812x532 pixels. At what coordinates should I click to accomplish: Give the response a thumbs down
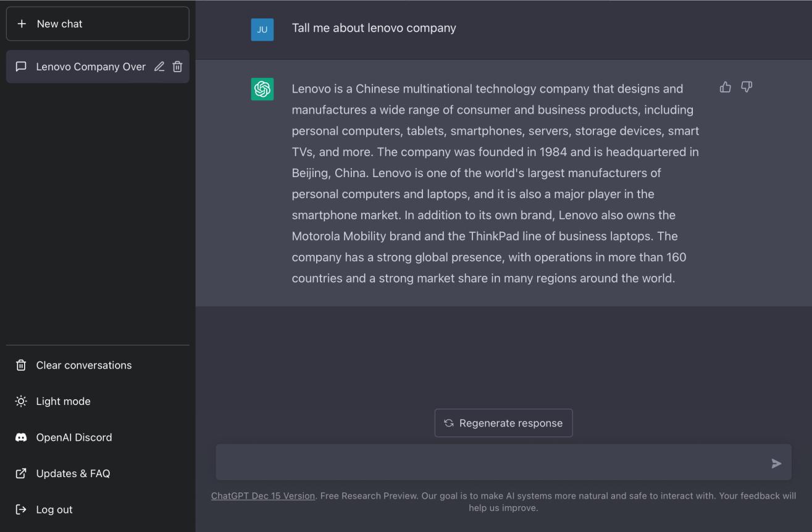pos(747,87)
